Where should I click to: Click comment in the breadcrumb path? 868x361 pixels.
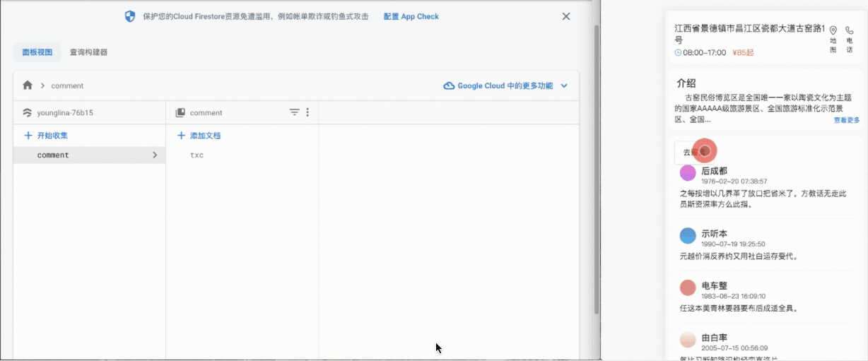[67, 85]
